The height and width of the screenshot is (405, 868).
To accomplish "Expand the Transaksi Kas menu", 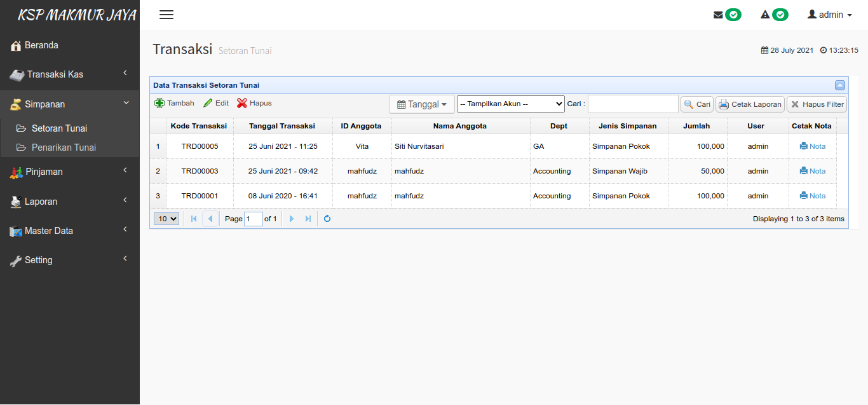I will point(70,74).
